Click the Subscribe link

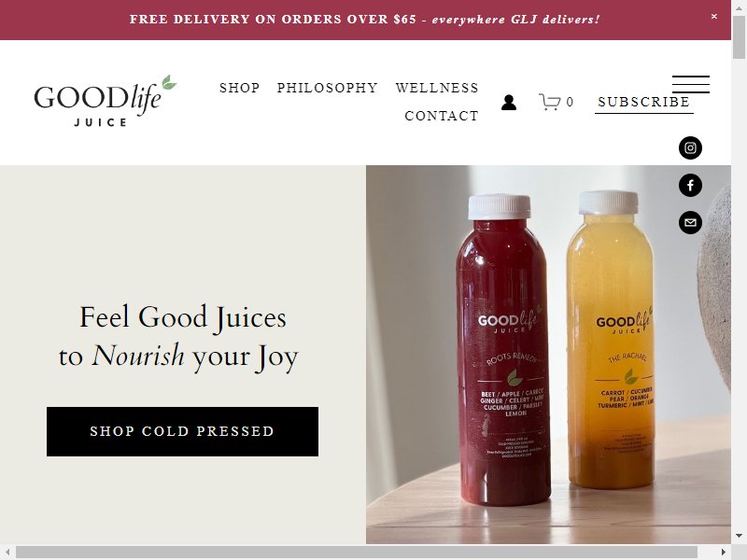click(644, 102)
